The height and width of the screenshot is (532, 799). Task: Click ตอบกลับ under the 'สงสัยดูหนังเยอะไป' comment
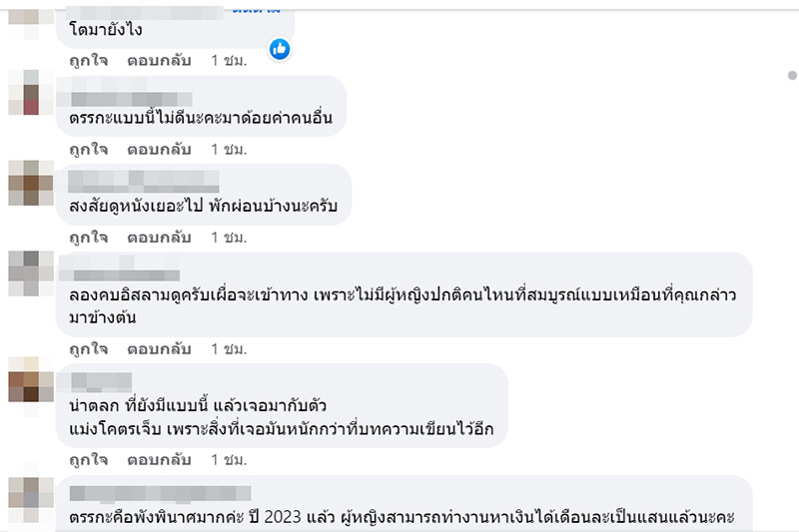point(159,238)
